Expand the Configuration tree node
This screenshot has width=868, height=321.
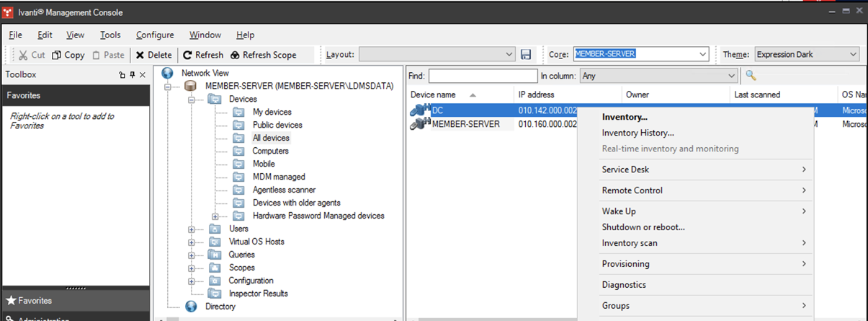pyautogui.click(x=192, y=281)
